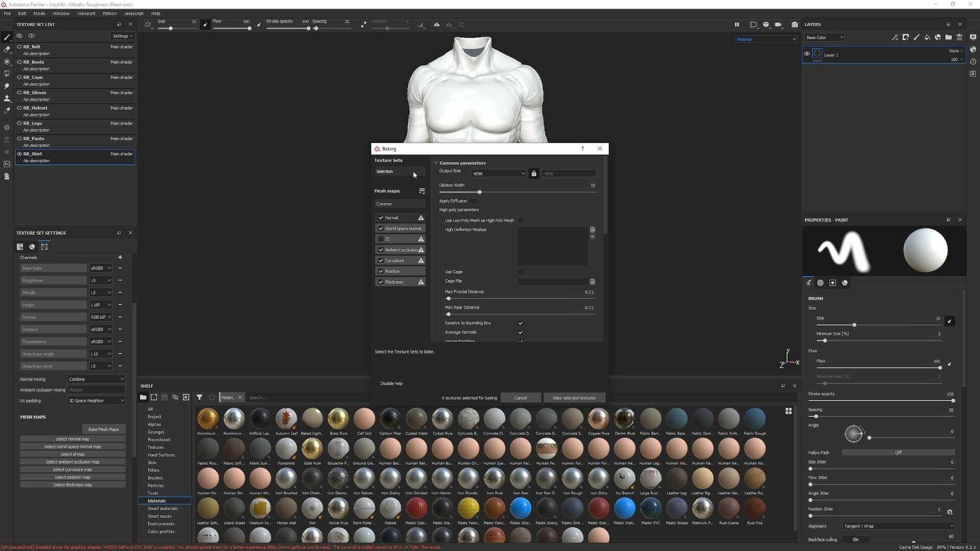Cancel the Baking dialog
Screen dimensions: 980x551
point(521,398)
